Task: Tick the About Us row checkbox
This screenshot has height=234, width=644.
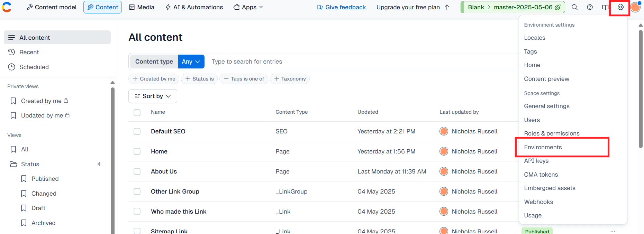Action: pyautogui.click(x=137, y=171)
